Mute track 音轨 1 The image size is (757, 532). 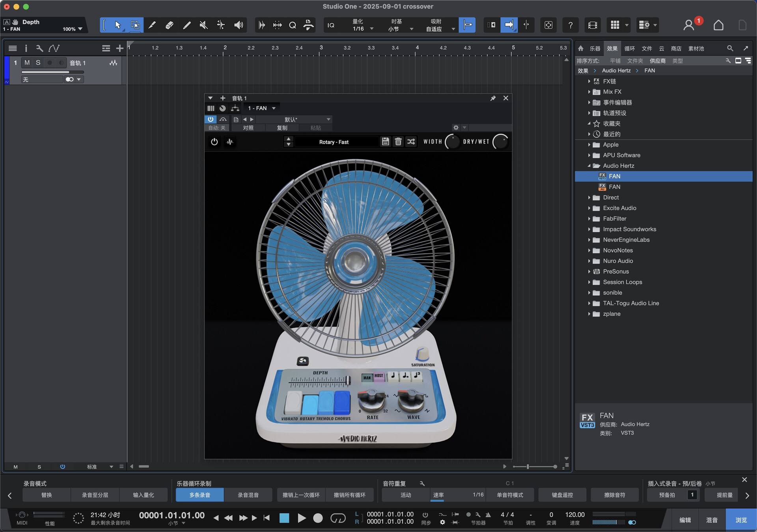click(x=27, y=63)
